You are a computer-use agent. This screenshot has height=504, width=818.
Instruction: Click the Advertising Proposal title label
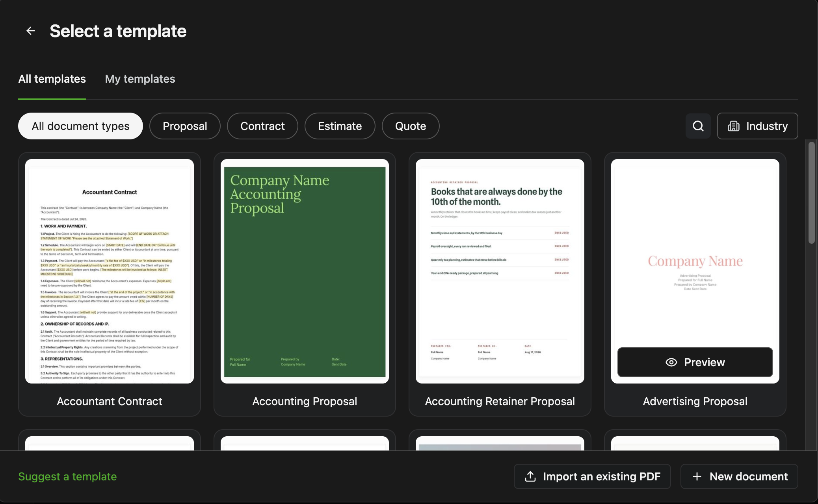pos(695,401)
